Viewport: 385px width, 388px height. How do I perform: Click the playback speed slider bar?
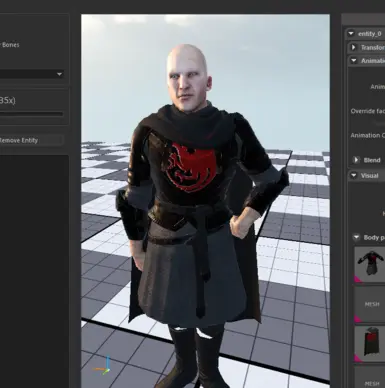(32, 114)
